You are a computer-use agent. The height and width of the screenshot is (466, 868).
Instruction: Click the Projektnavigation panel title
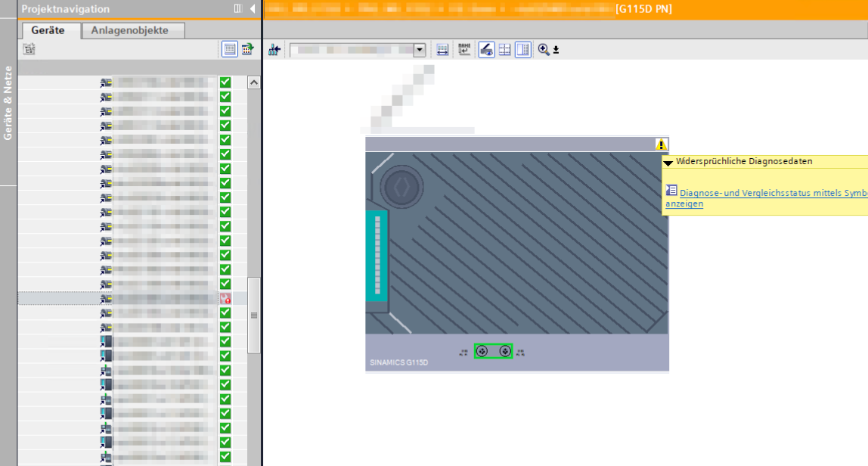[65, 9]
